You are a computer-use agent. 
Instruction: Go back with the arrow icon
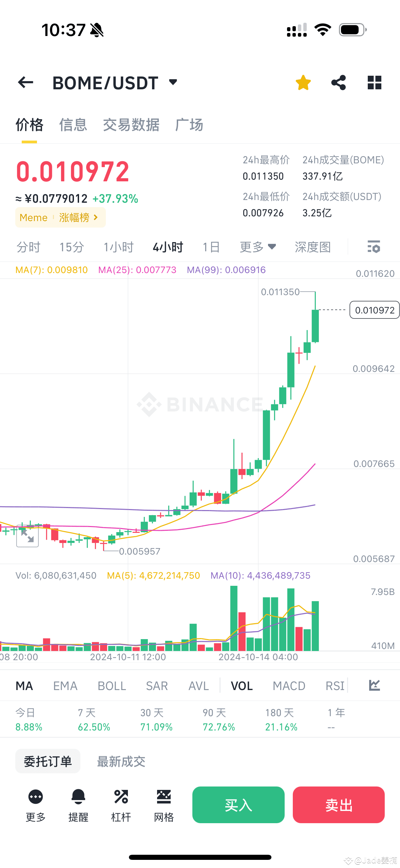click(x=25, y=83)
